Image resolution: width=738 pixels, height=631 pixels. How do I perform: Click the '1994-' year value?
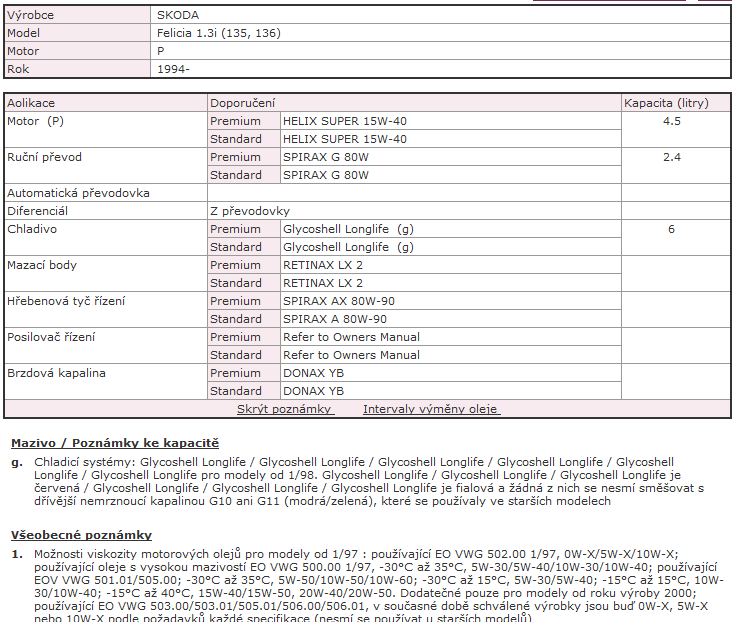173,69
